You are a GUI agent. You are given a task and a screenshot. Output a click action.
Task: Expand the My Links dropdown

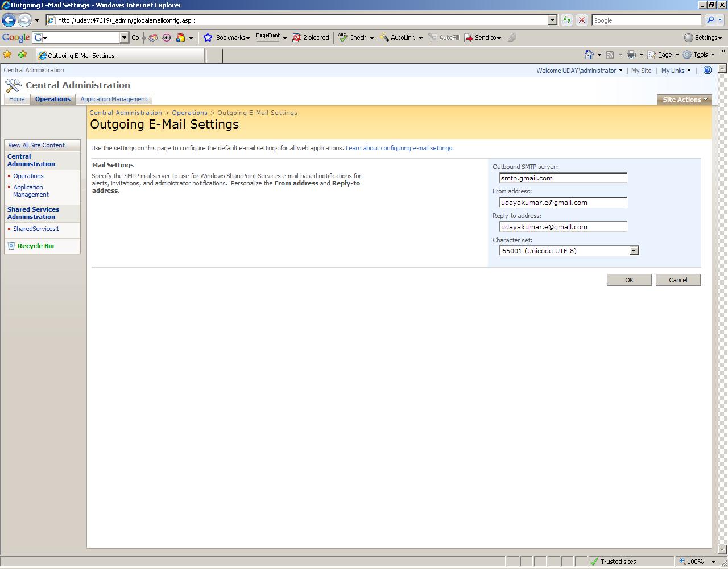676,71
